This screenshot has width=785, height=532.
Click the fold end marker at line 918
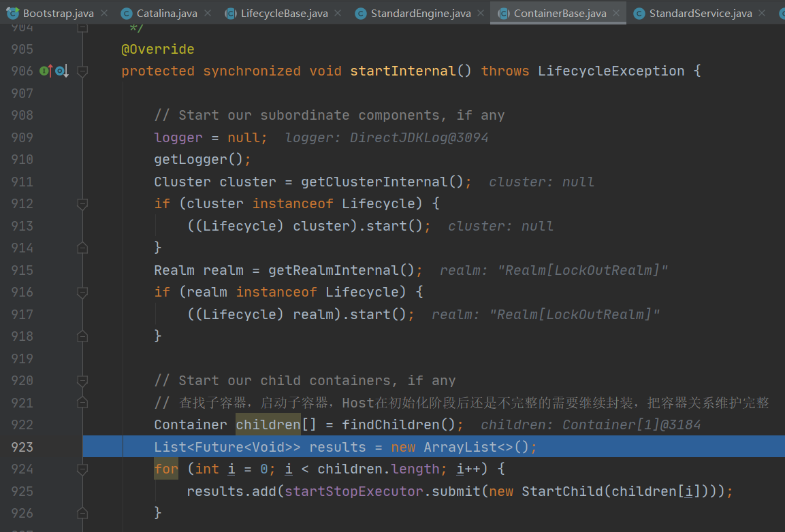tap(82, 336)
